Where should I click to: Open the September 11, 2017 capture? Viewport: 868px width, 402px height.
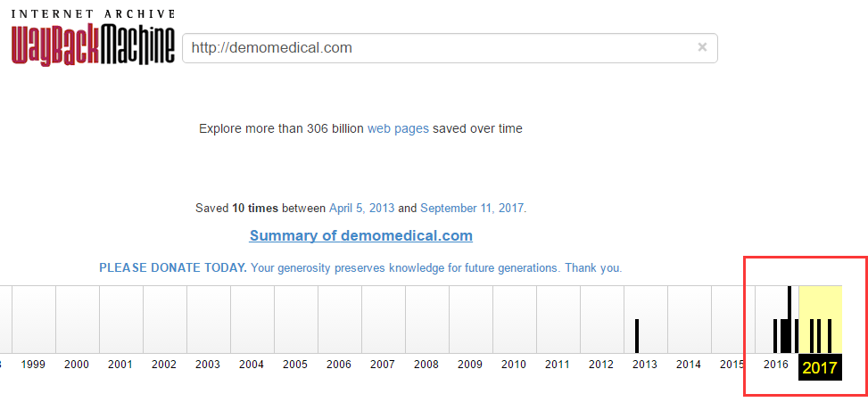click(472, 209)
